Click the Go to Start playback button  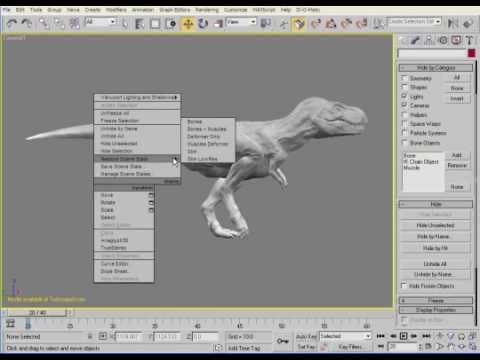pyautogui.click(x=381, y=336)
